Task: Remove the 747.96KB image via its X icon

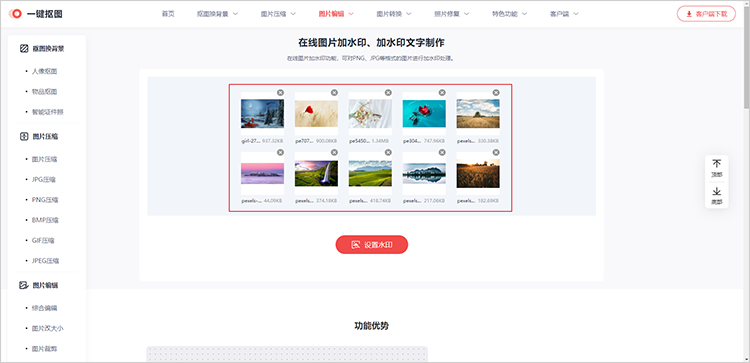Action: [442, 92]
